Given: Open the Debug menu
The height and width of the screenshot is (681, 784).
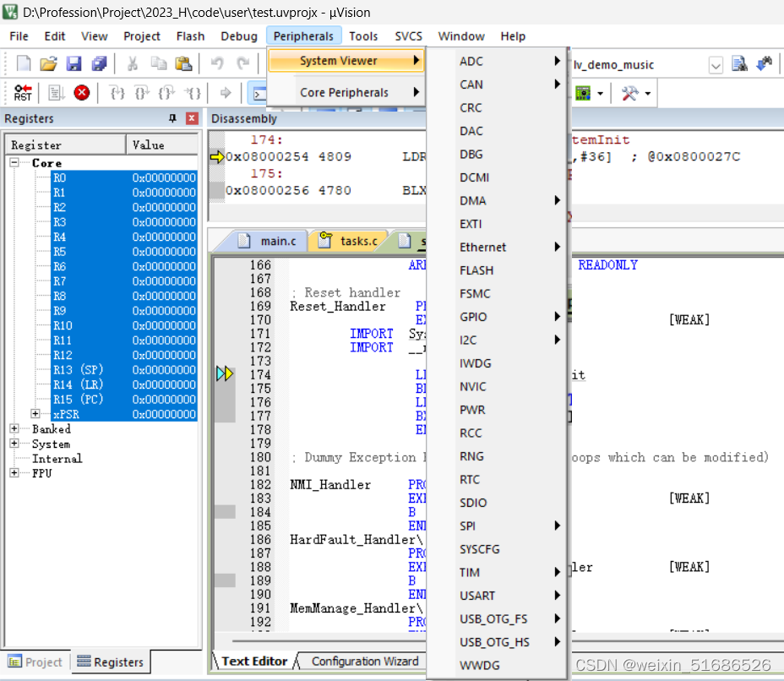Looking at the screenshot, I should click(239, 36).
